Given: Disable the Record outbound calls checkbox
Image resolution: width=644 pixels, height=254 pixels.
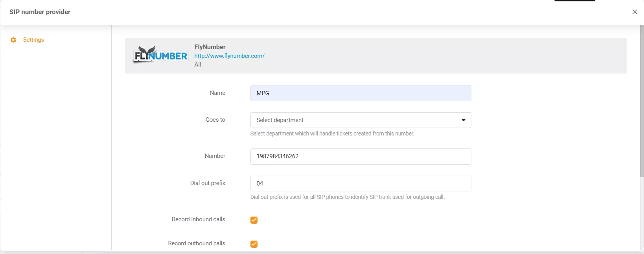Looking at the screenshot, I should point(254,244).
